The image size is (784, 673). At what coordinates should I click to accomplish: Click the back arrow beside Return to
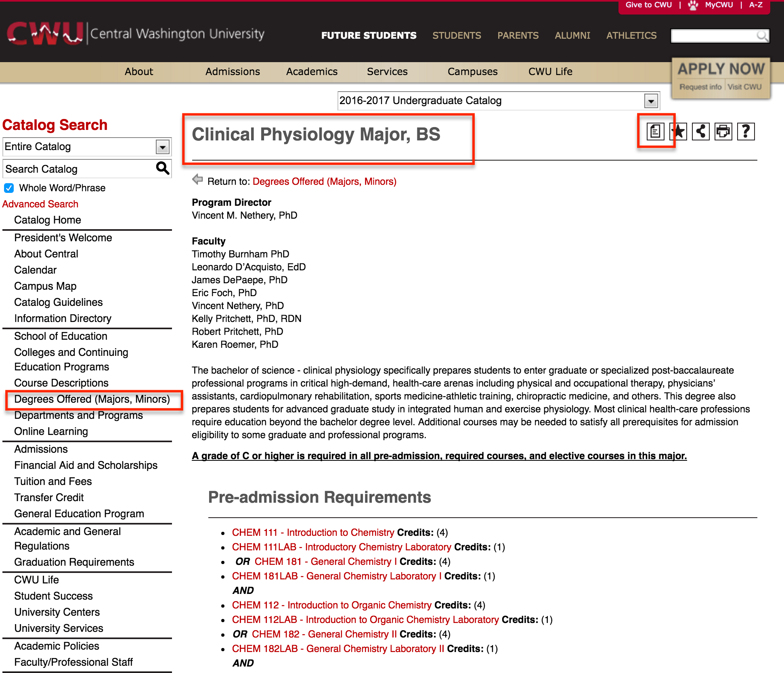pyautogui.click(x=197, y=180)
